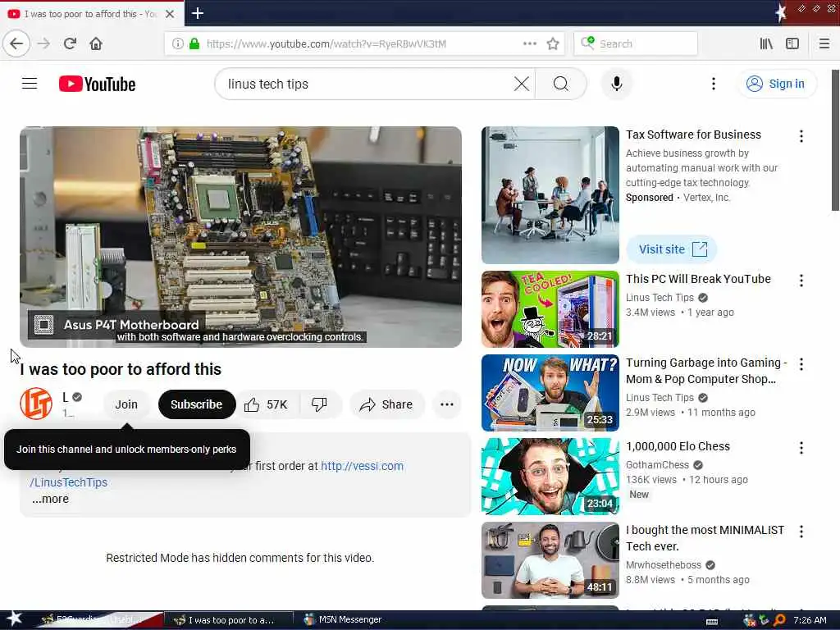This screenshot has height=630, width=840.
Task: Open 'I bought the most MINIMALIST Tech ever' title
Action: (x=705, y=538)
